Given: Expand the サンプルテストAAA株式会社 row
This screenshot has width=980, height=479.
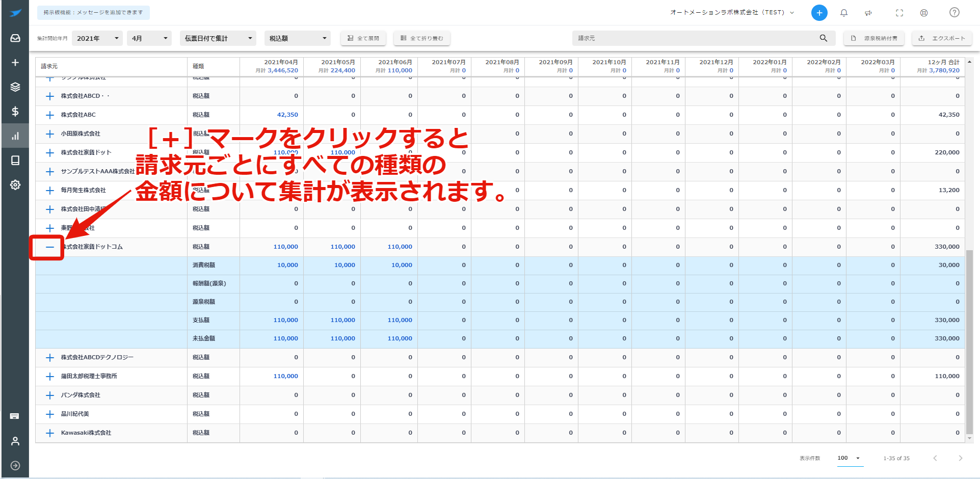Looking at the screenshot, I should click(50, 172).
